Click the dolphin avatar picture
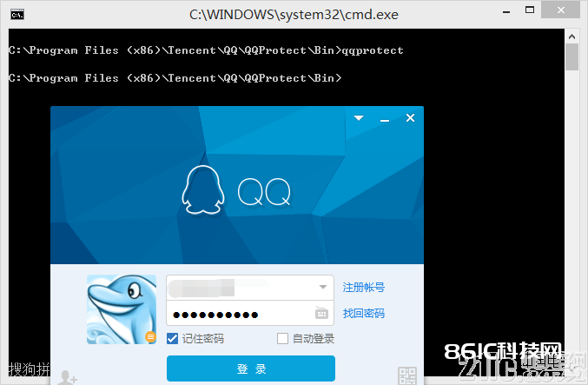The height and width of the screenshot is (385, 588). pyautogui.click(x=122, y=309)
